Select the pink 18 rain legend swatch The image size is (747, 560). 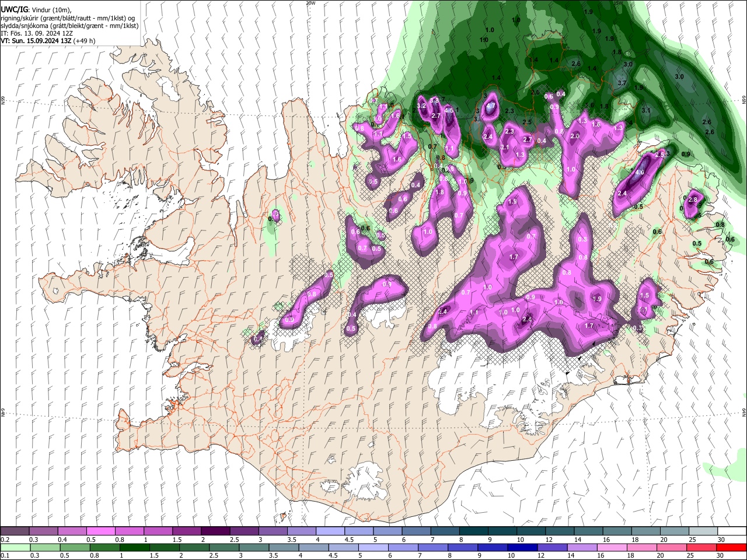tap(642, 547)
